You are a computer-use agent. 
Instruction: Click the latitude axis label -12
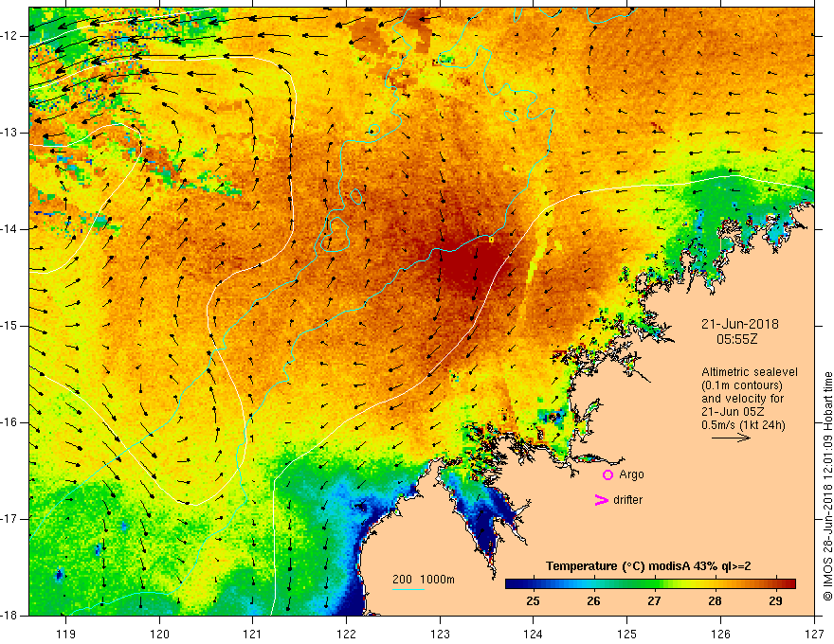pyautogui.click(x=9, y=36)
